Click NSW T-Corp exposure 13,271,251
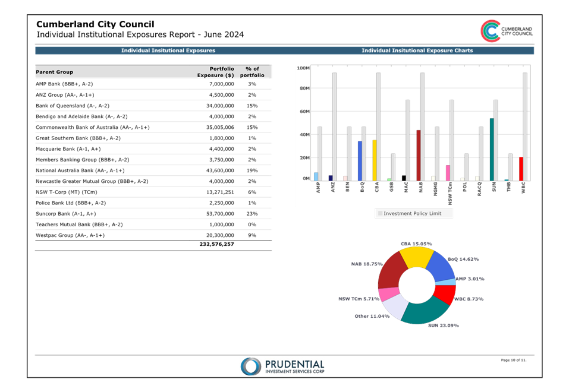This screenshot has width=569, height=392. tap(220, 192)
